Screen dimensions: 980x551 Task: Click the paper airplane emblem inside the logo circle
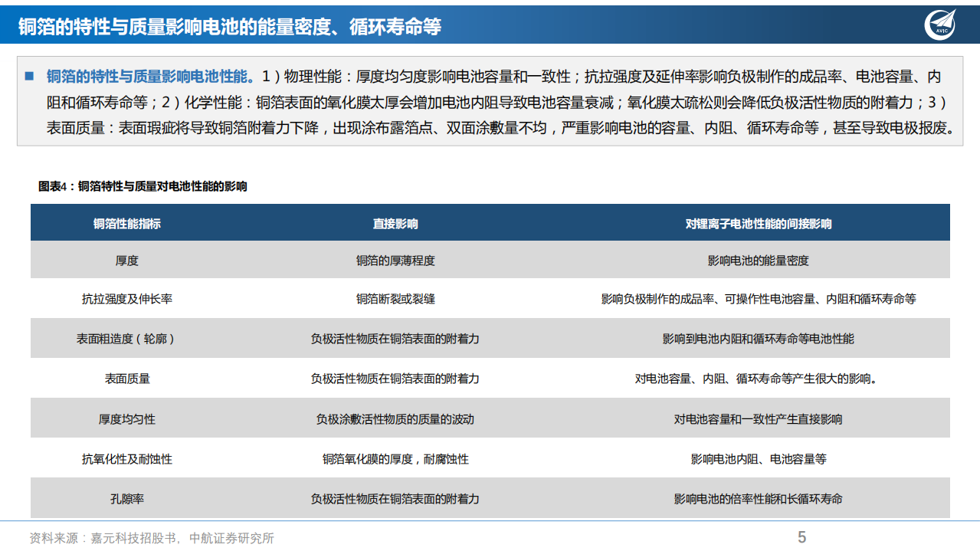coord(942,21)
